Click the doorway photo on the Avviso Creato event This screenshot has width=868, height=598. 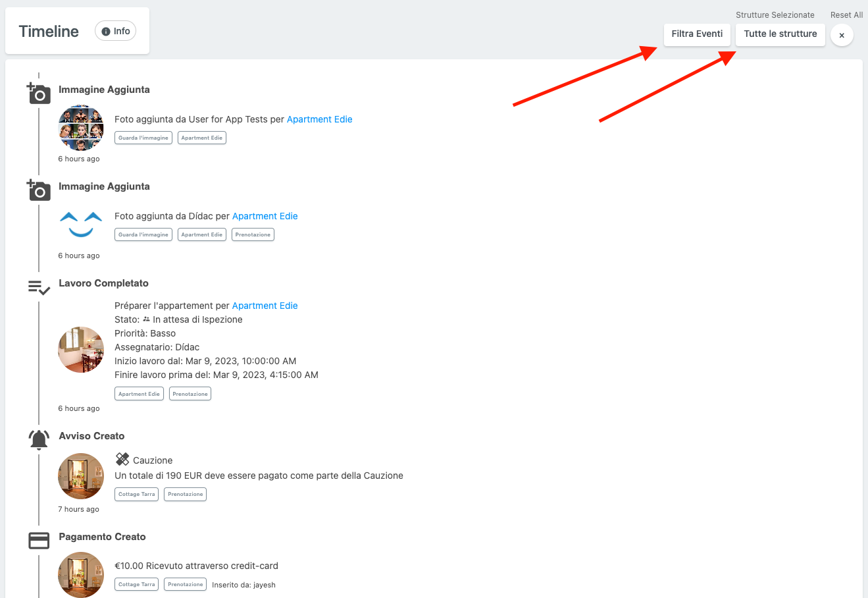[x=80, y=476]
